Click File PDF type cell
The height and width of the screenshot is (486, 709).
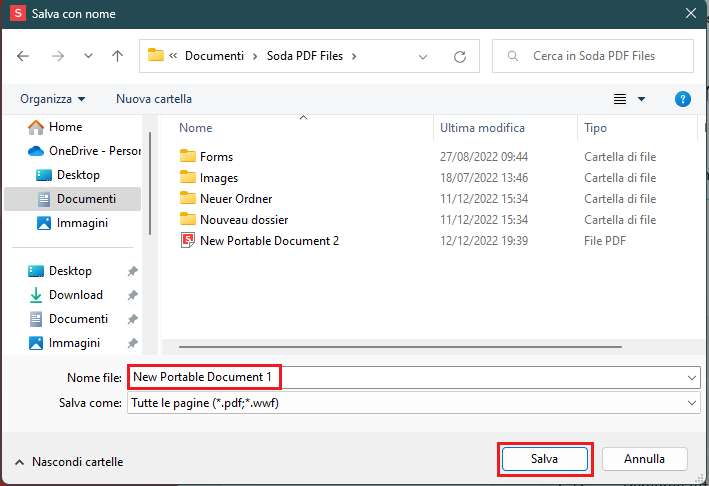pyautogui.click(x=605, y=241)
